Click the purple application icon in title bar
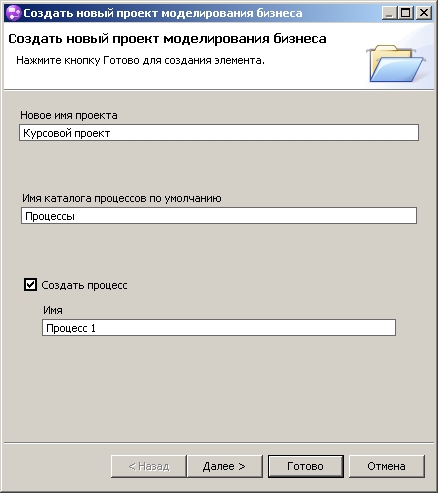 [x=13, y=13]
